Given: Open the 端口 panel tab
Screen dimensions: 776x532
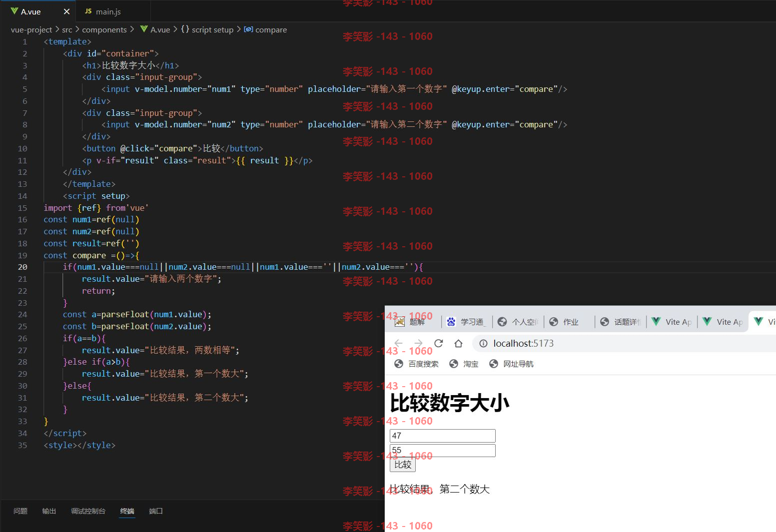Looking at the screenshot, I should (x=156, y=511).
